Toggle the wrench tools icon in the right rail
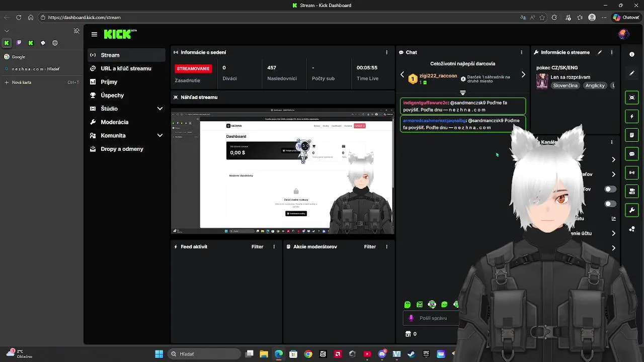The image size is (644, 362). pos(632,210)
